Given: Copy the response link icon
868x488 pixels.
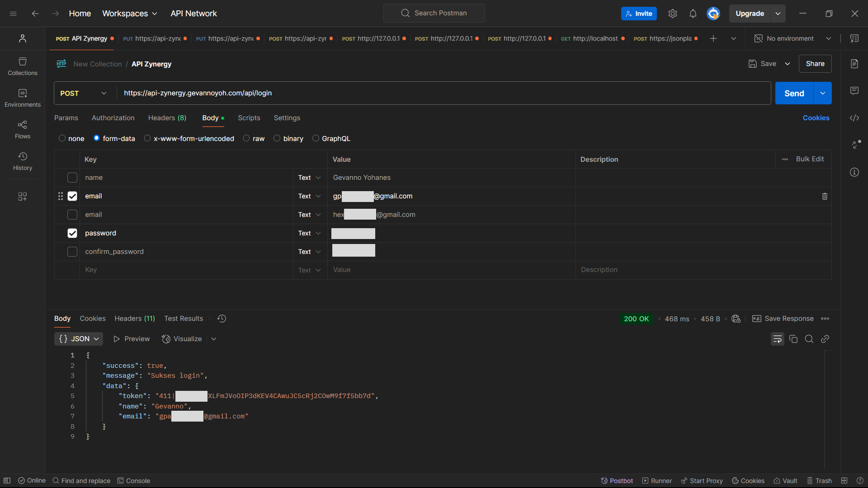Looking at the screenshot, I should click(825, 339).
